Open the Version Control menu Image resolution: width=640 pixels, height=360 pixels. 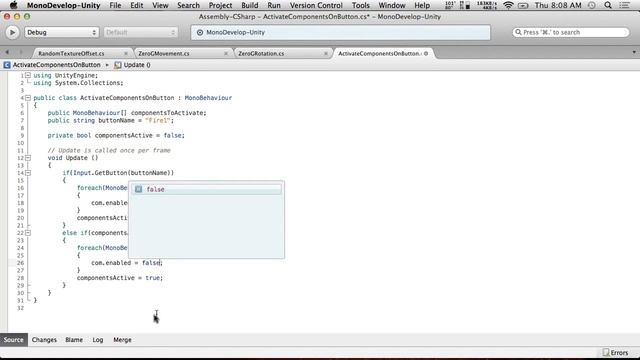(316, 5)
